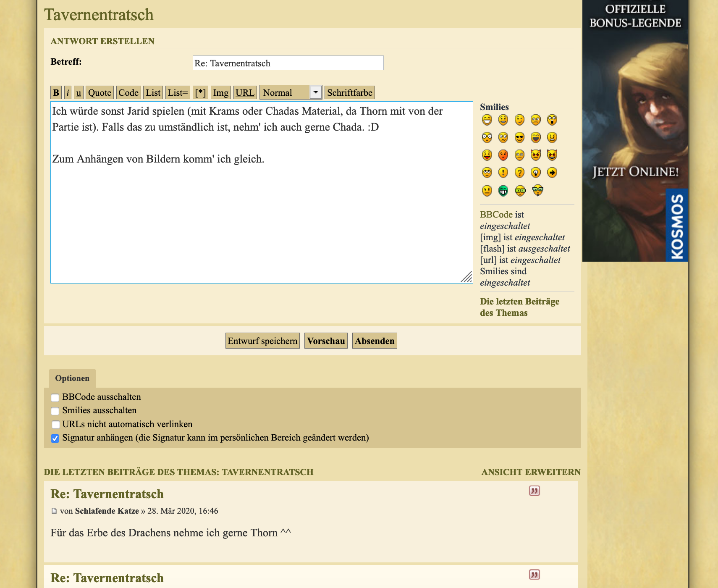Screen dimensions: 718x588
Task: Insert the winking smiley
Action: [519, 120]
